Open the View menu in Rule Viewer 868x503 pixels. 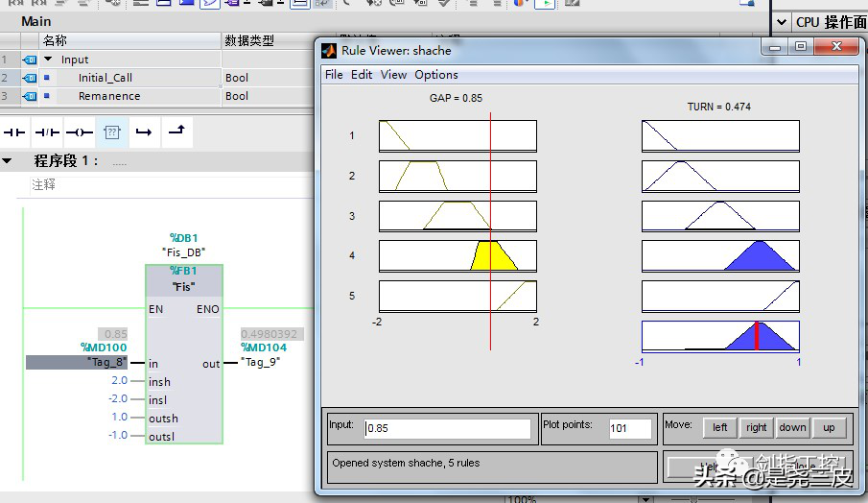[x=393, y=75]
